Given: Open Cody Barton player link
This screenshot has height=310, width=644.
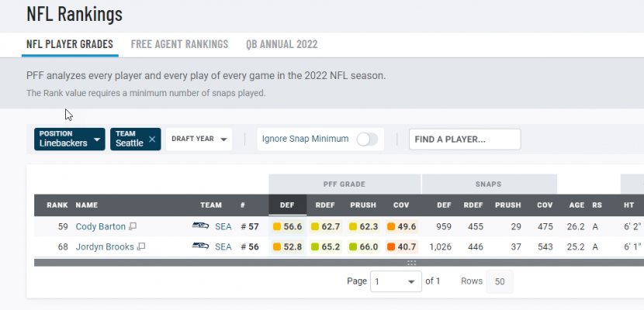Looking at the screenshot, I should pyautogui.click(x=101, y=227).
